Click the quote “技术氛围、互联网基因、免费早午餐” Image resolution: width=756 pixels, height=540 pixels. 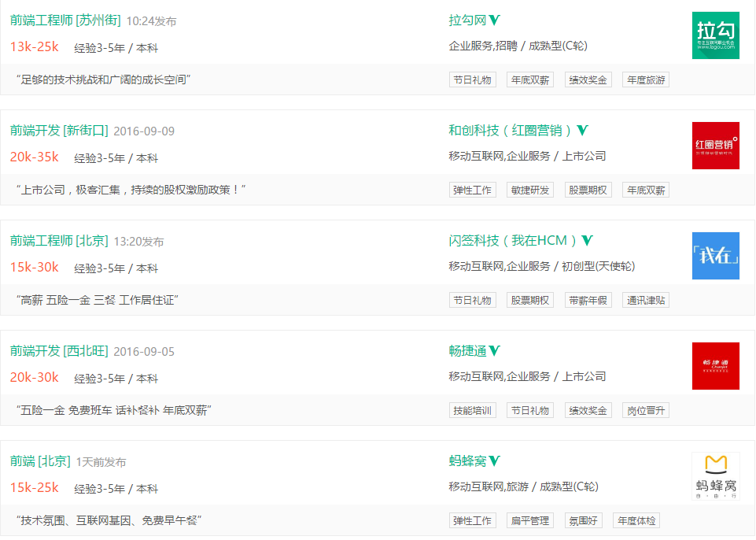(109, 520)
